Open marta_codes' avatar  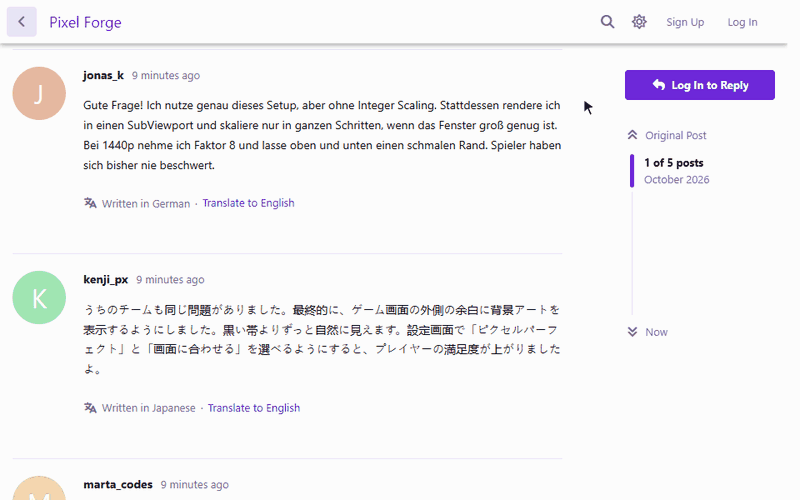tap(39, 488)
